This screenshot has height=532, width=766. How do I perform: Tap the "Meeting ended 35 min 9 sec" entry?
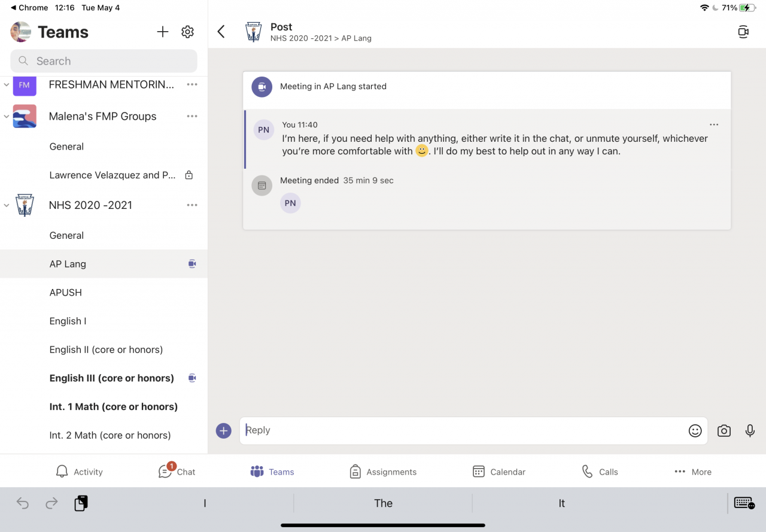337,180
